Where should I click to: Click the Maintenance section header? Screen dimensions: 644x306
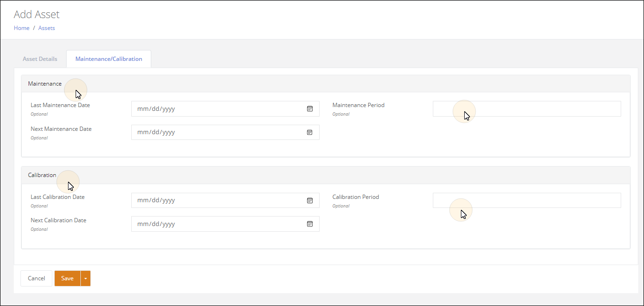pos(326,84)
